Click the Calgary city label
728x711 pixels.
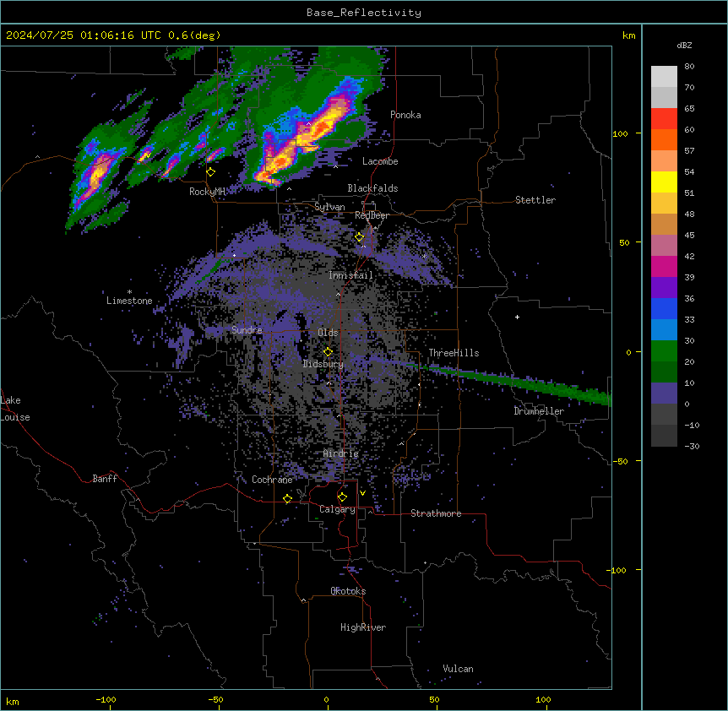point(337,509)
